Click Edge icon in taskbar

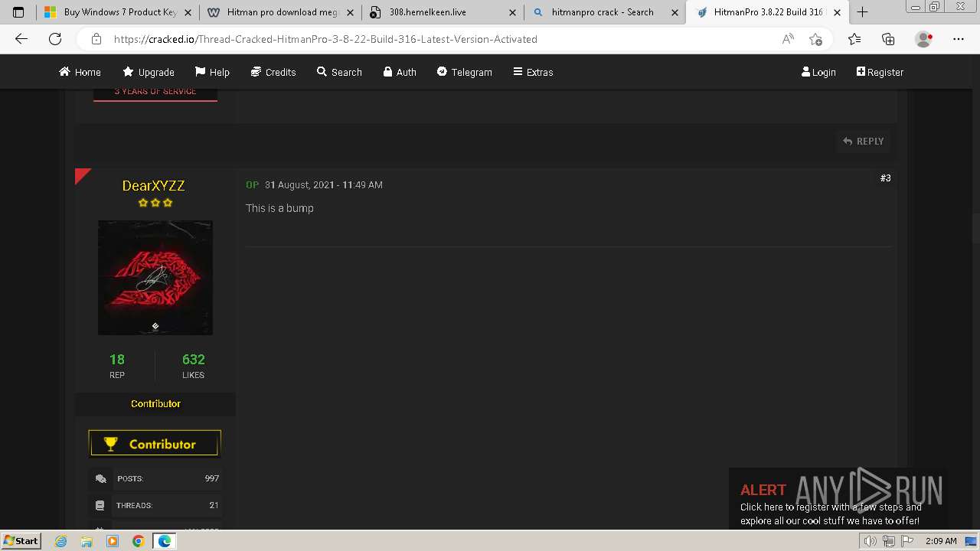coord(165,541)
